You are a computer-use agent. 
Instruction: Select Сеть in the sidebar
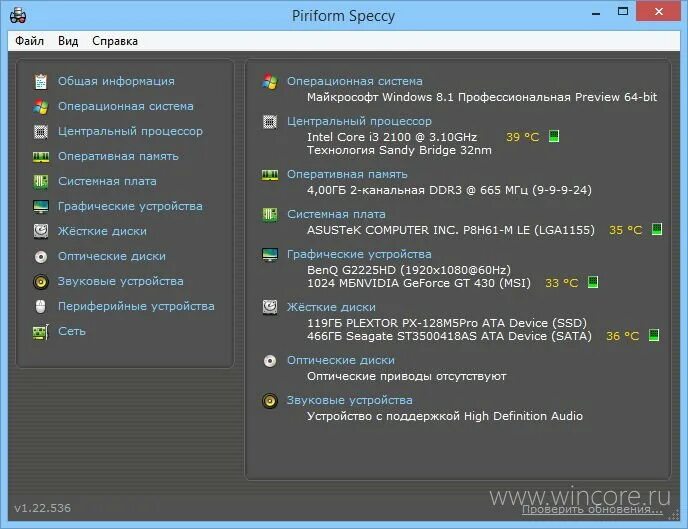pyautogui.click(x=72, y=331)
